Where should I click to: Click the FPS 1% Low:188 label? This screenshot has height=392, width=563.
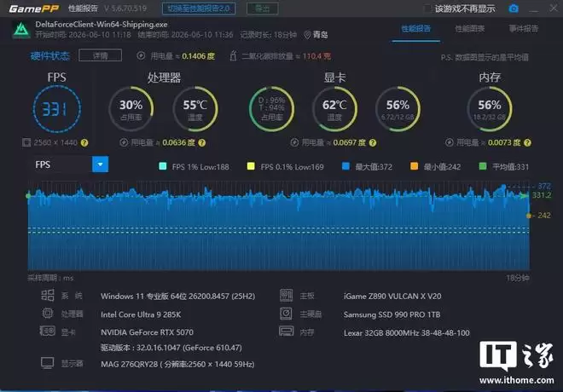(x=200, y=167)
